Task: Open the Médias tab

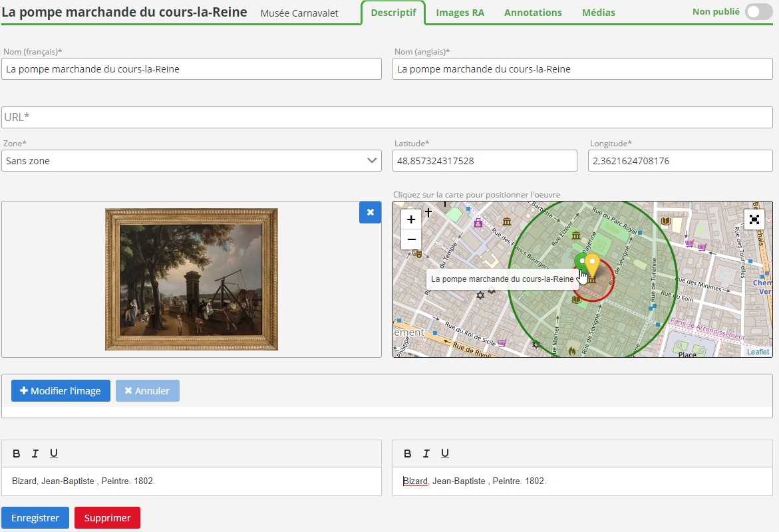Action: 598,13
